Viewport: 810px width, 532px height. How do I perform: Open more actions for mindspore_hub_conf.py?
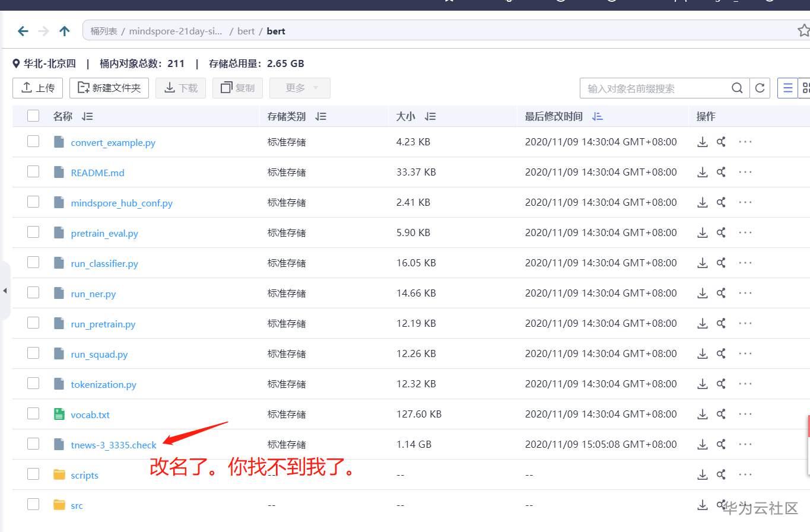click(x=745, y=202)
